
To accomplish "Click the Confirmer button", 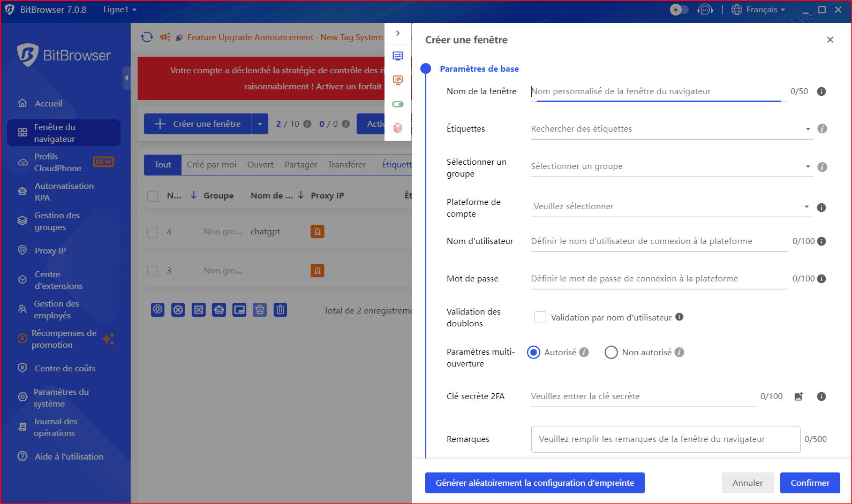I will coord(810,483).
